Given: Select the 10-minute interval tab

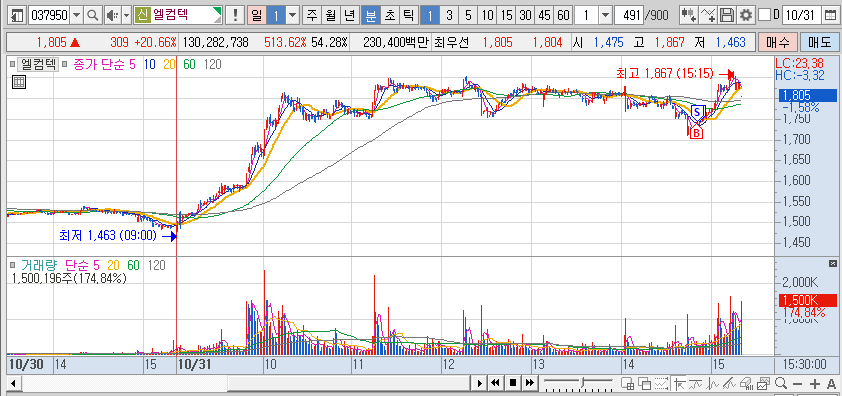Looking at the screenshot, I should pyautogui.click(x=488, y=15).
